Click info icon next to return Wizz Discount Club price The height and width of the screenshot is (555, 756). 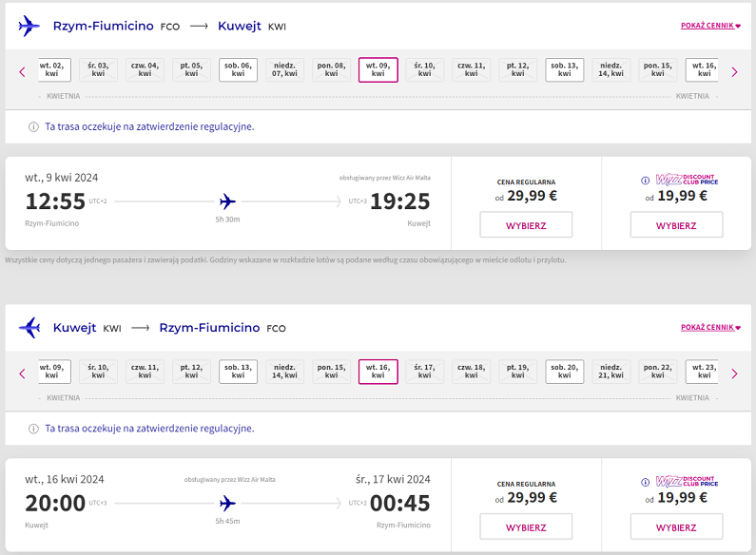pos(645,482)
